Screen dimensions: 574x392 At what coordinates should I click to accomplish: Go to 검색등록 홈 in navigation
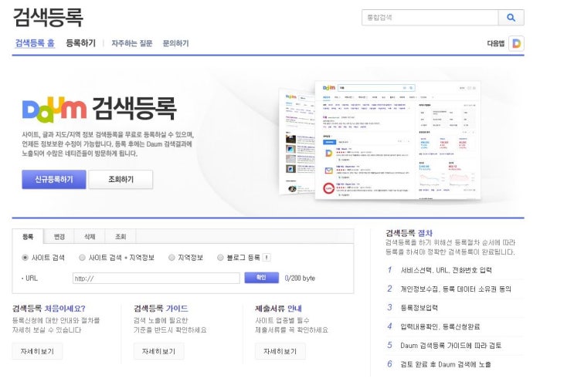pyautogui.click(x=35, y=43)
